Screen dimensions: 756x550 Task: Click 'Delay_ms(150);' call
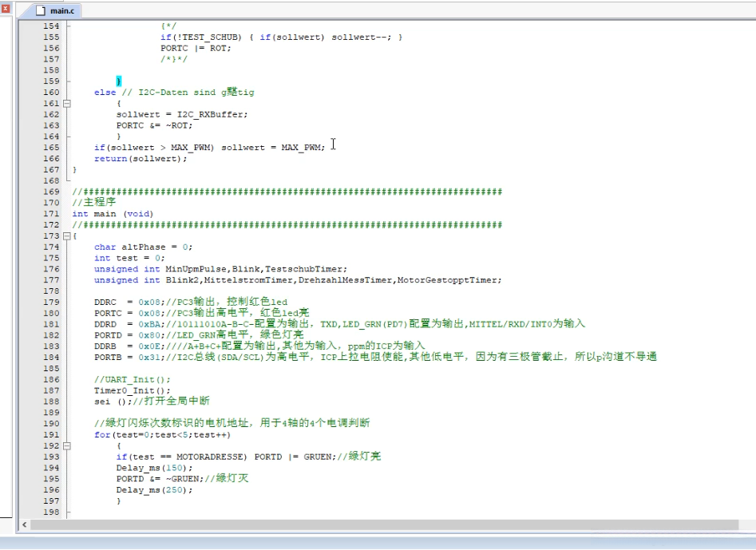(x=154, y=468)
